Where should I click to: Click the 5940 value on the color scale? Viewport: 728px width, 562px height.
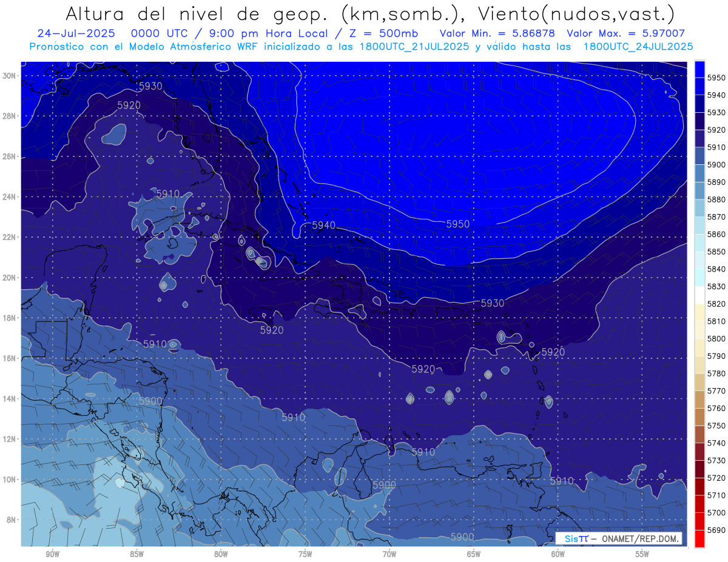pyautogui.click(x=716, y=95)
